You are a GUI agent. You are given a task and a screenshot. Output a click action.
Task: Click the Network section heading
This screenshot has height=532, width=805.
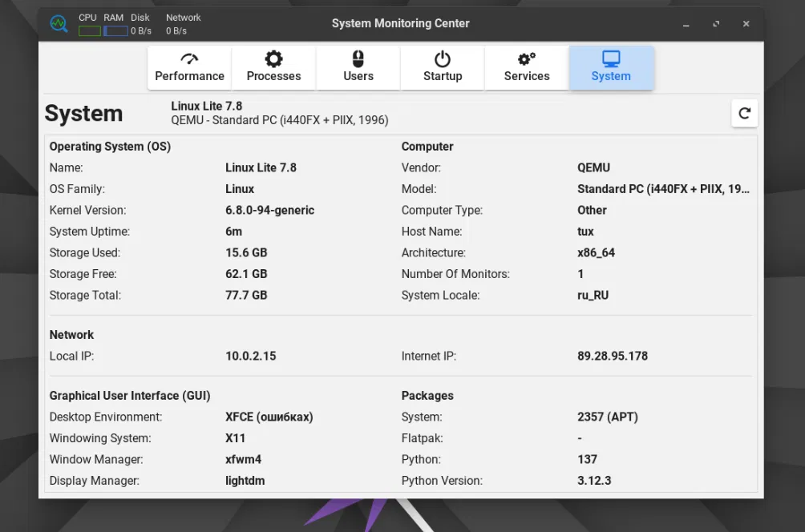[x=71, y=335]
